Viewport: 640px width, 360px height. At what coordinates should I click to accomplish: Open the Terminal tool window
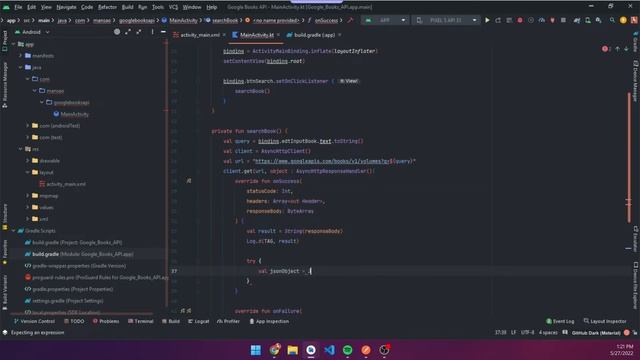pyautogui.click(x=141, y=321)
